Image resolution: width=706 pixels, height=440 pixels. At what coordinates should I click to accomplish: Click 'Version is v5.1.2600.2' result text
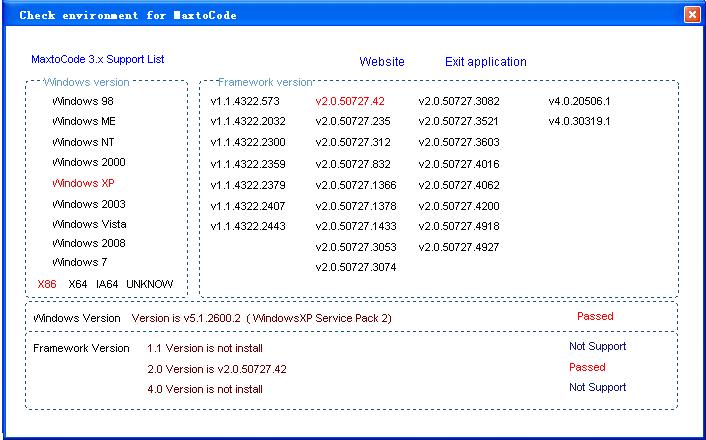186,318
